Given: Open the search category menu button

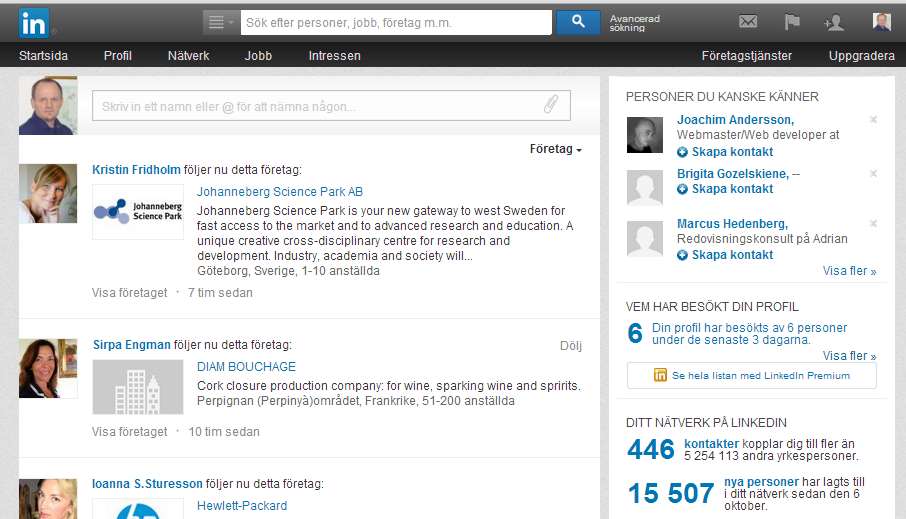Looking at the screenshot, I should point(221,23).
